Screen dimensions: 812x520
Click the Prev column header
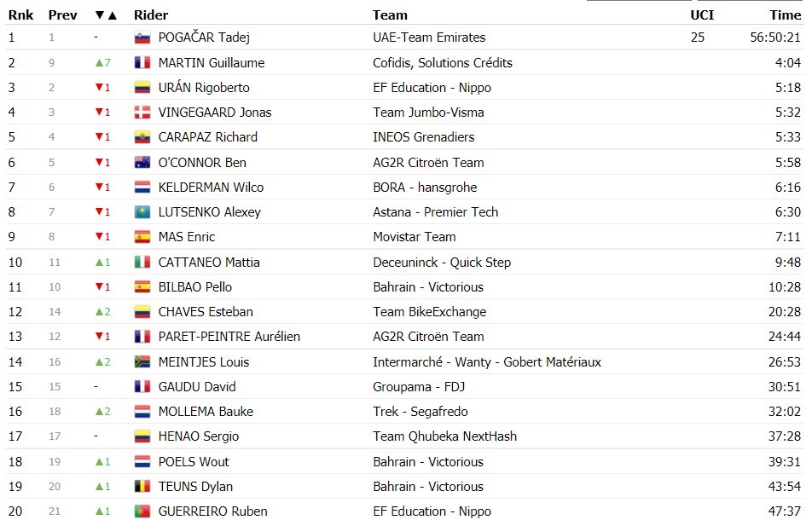62,15
